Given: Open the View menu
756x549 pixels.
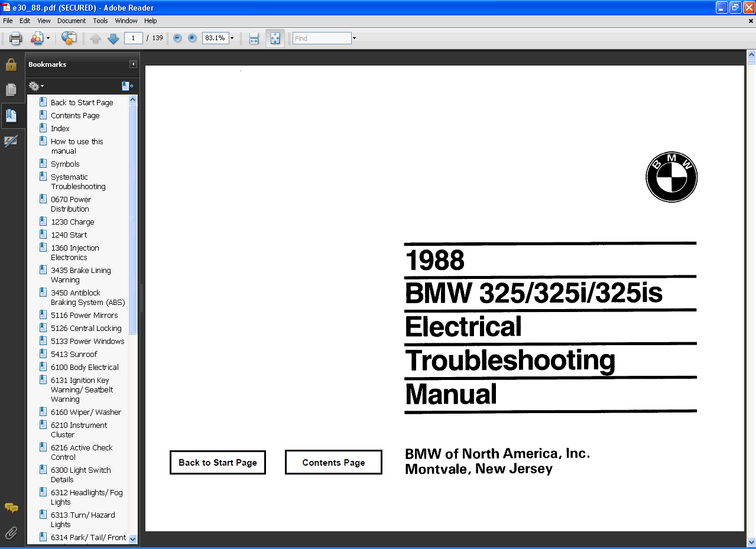Looking at the screenshot, I should [44, 21].
